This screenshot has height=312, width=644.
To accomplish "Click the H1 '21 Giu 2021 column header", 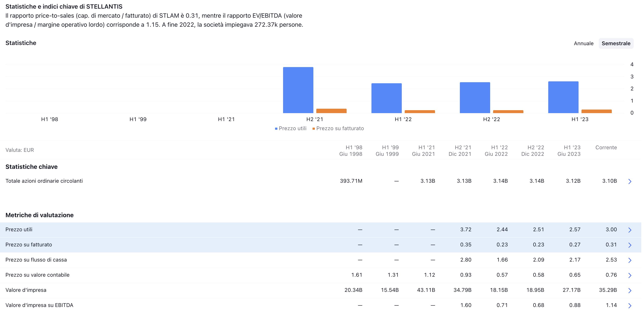I will point(423,151).
